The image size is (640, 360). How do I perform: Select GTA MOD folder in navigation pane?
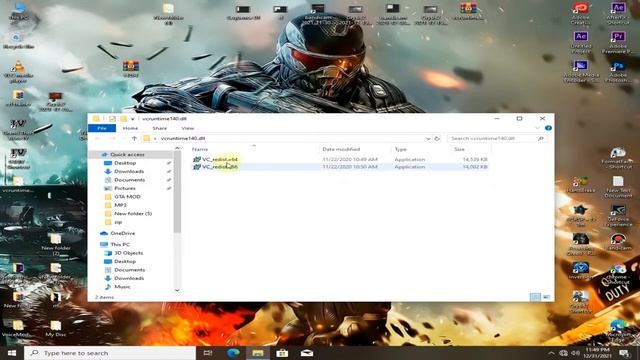tap(127, 197)
